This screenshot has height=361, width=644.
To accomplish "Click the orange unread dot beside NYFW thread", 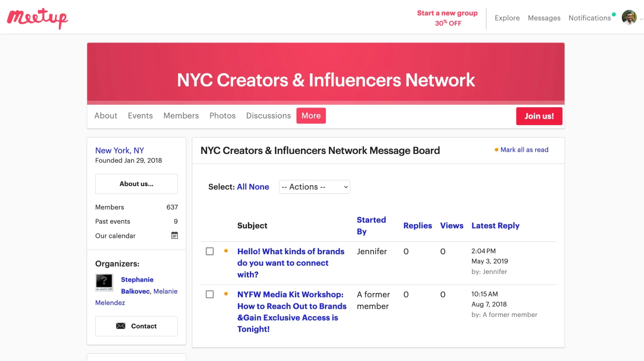I will (226, 294).
